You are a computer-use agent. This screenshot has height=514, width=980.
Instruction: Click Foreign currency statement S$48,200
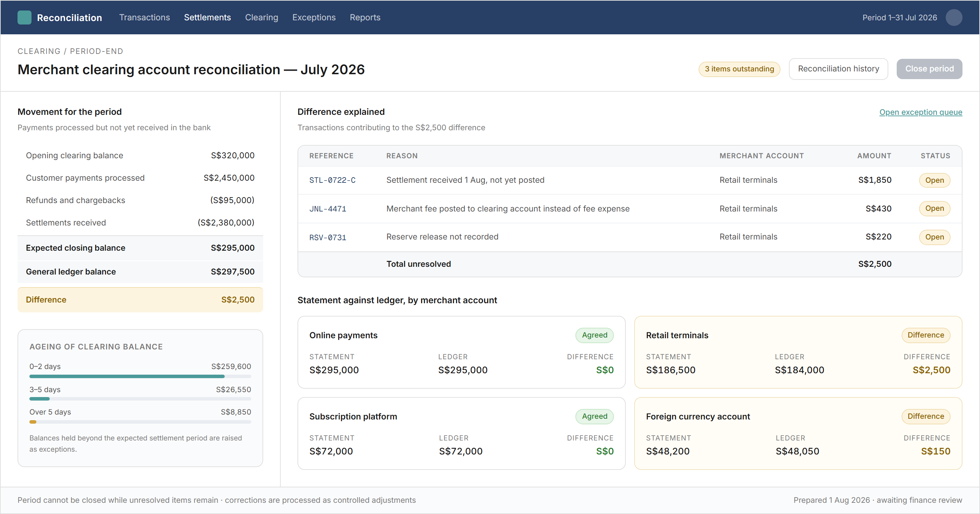point(667,451)
